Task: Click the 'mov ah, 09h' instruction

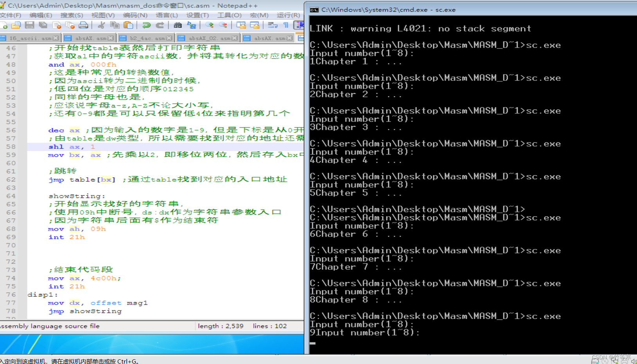Action: [77, 229]
